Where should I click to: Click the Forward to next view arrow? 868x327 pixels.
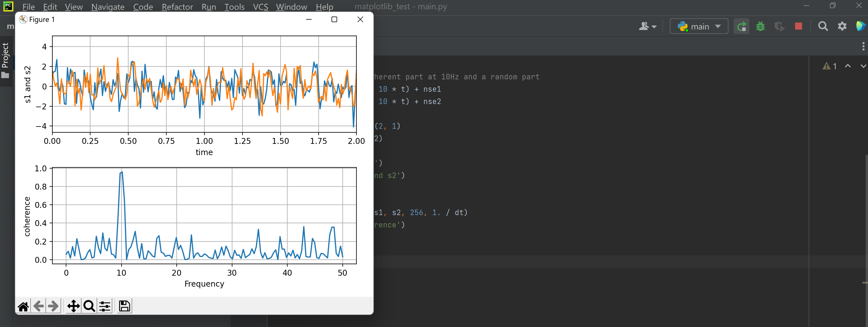(x=53, y=307)
